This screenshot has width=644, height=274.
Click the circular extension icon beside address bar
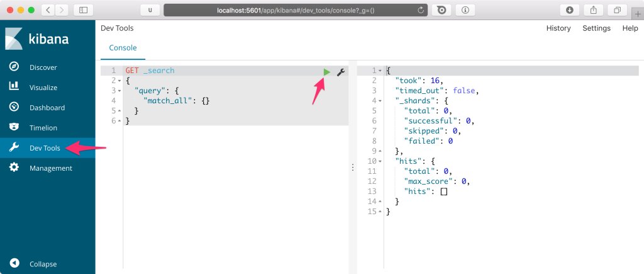coord(441,10)
